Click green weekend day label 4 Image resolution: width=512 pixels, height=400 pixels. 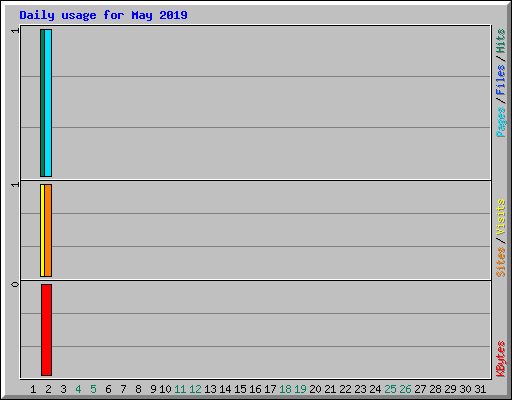pos(78,389)
